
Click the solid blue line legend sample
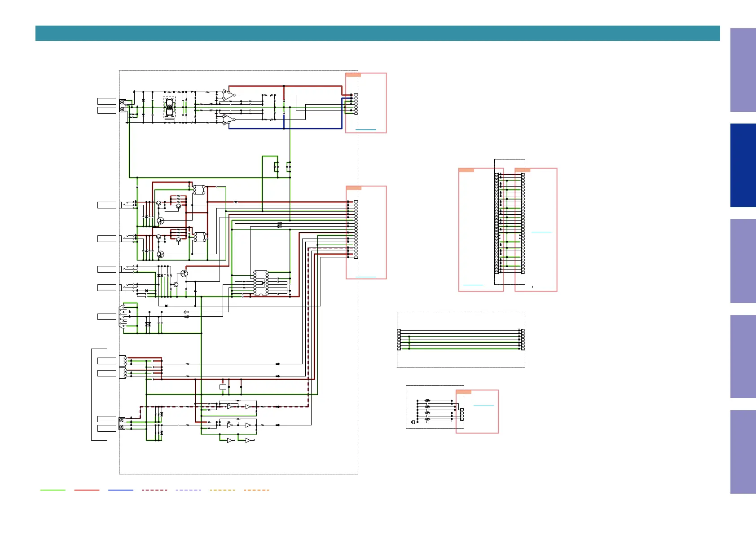coord(121,490)
